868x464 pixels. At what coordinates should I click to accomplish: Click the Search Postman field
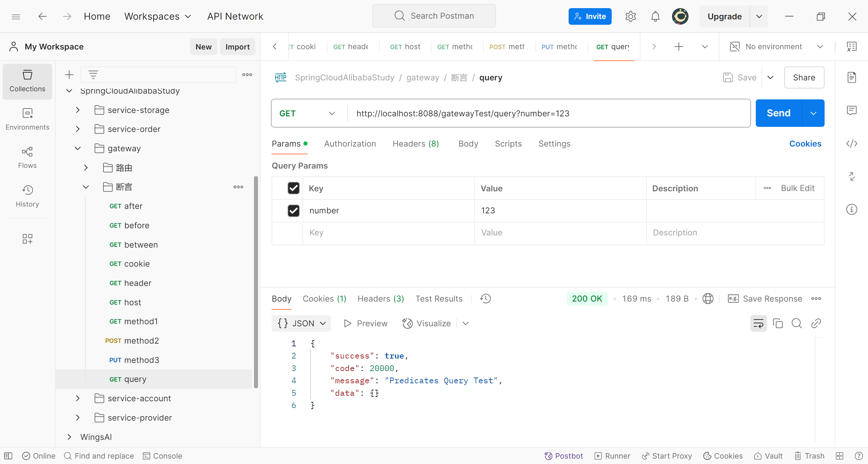[x=434, y=16]
